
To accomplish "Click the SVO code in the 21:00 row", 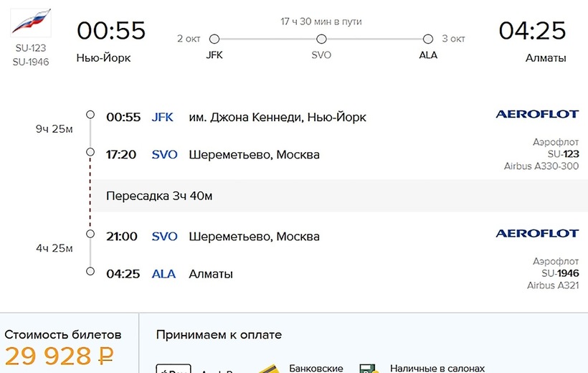I will [165, 237].
